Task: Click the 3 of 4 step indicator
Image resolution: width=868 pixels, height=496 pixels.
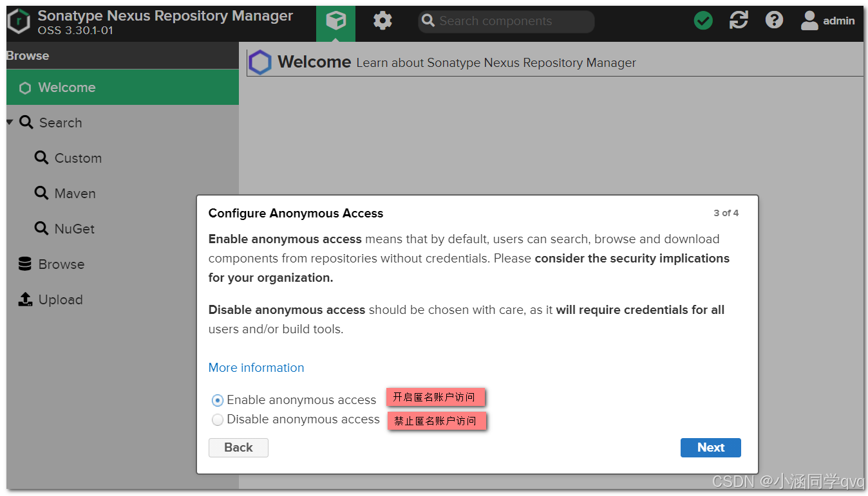Action: (x=726, y=213)
